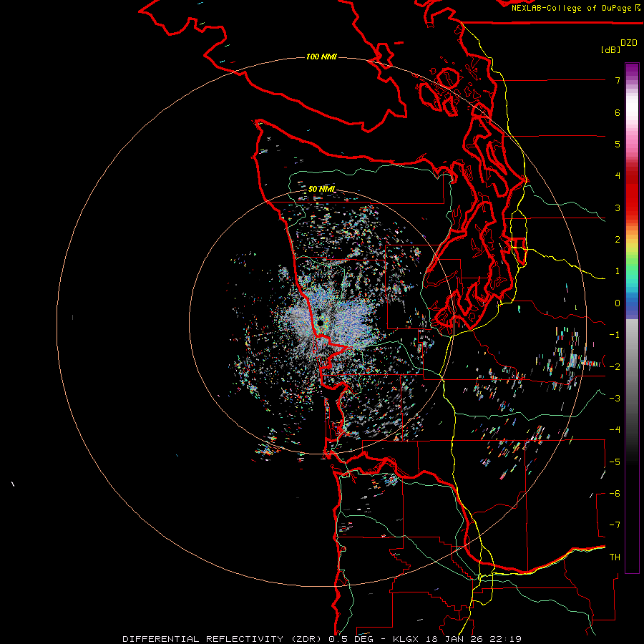
Task: Click the TH legend label
Action: (x=615, y=557)
